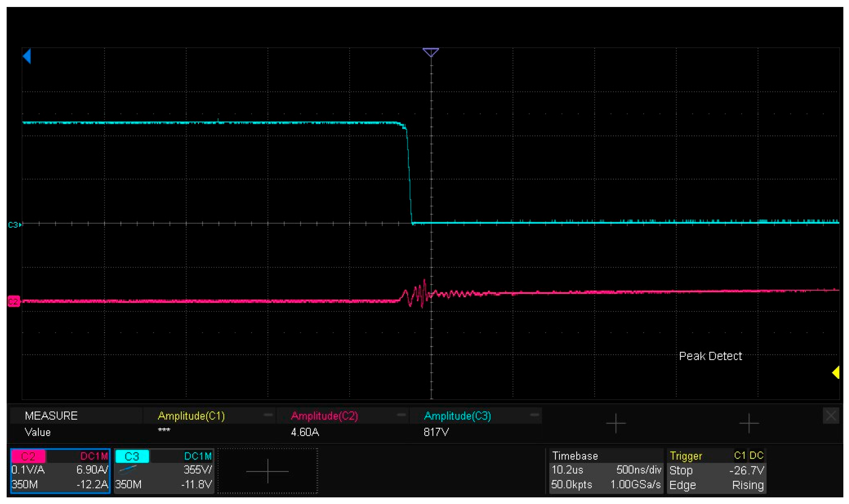Add measurement using the last plus slot
849x504 pixels.
749,424
